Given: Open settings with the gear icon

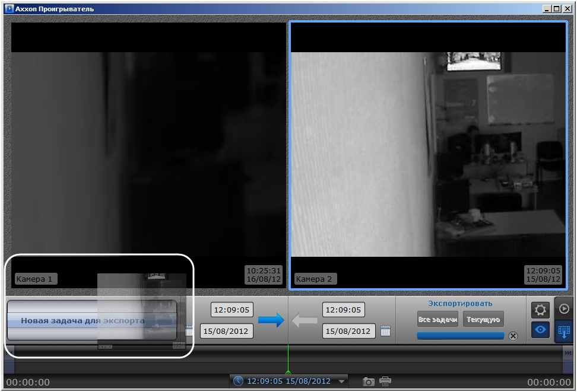Looking at the screenshot, I should point(540,310).
